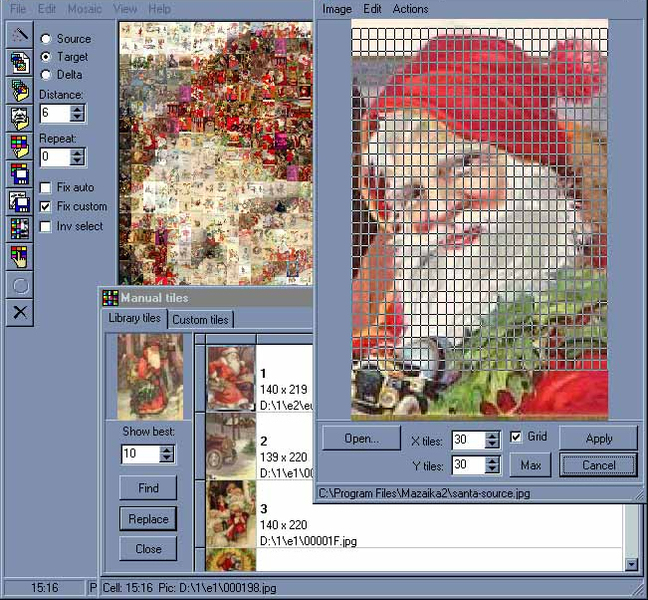Decrease Repeat with the down arrow
This screenshot has height=600, width=648.
click(77, 161)
